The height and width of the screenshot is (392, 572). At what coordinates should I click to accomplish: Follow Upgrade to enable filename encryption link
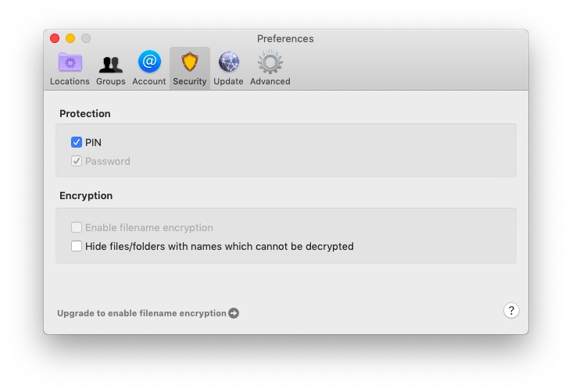[x=141, y=313]
